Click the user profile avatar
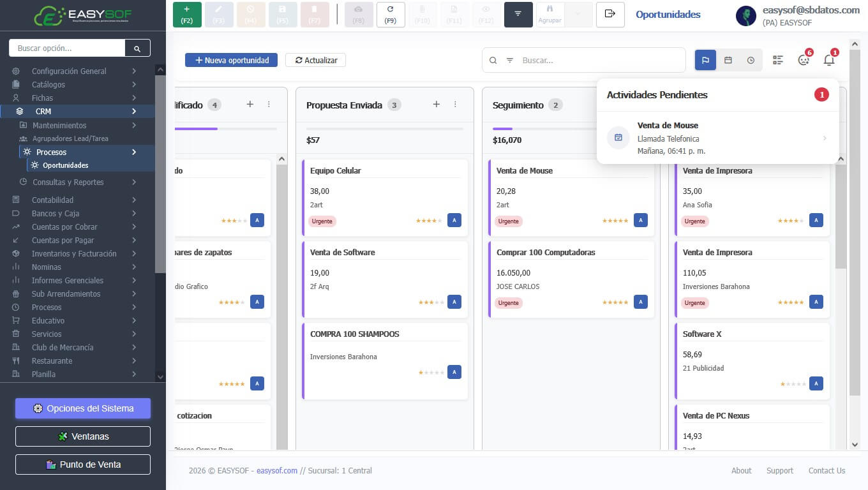 (x=746, y=16)
